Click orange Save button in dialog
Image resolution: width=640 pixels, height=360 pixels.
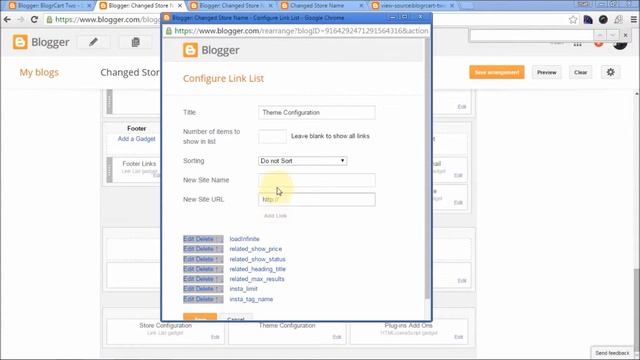tap(200, 317)
